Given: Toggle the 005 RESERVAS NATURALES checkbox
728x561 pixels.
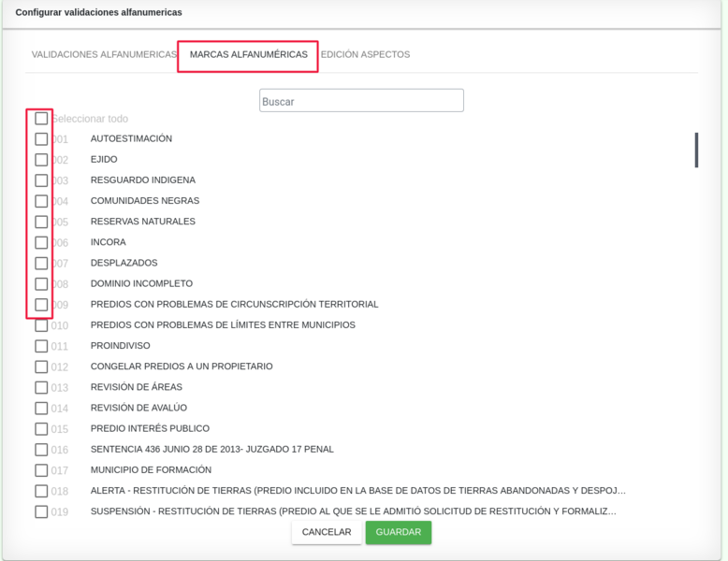Looking at the screenshot, I should (x=41, y=223).
